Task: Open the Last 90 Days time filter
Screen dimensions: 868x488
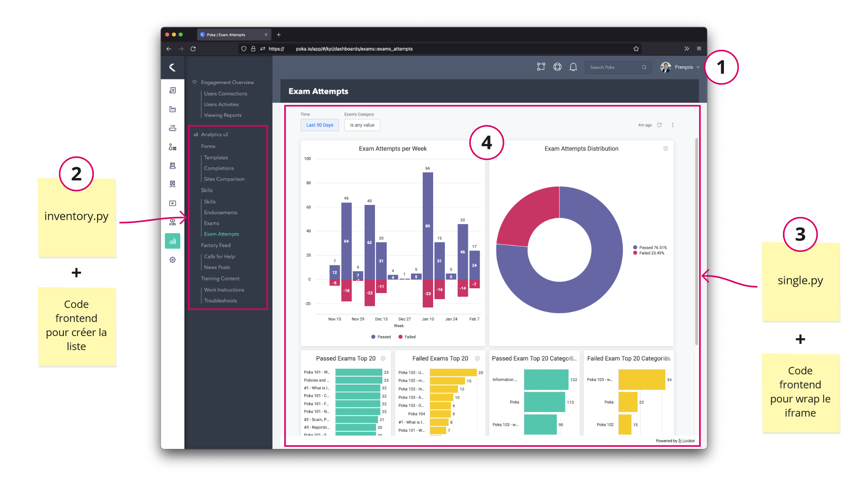Action: (x=319, y=125)
